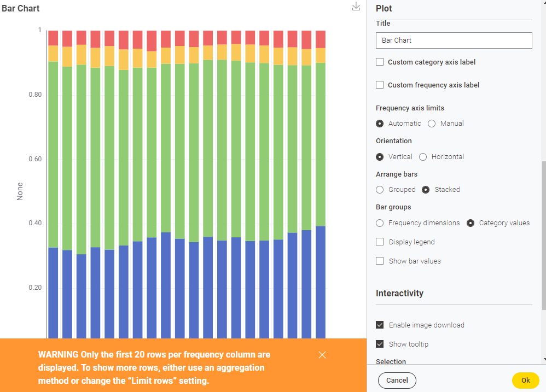Select Vertical orientation radio button
Screen dimensions: 546x392
[380, 157]
